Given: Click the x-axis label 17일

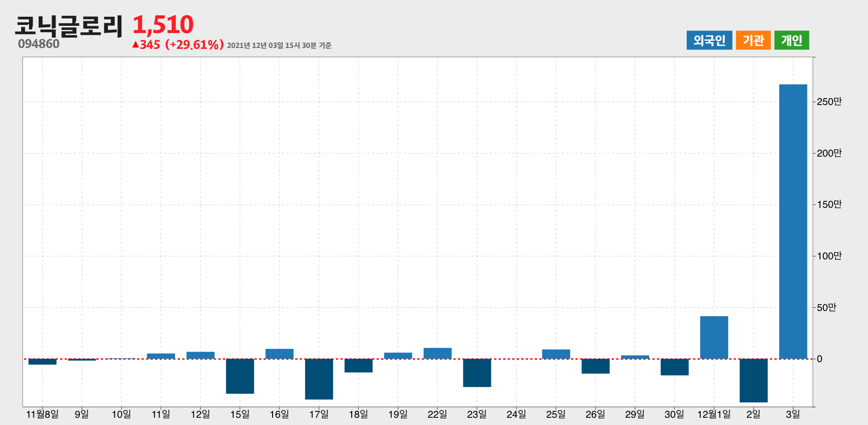Looking at the screenshot, I should (x=319, y=414).
